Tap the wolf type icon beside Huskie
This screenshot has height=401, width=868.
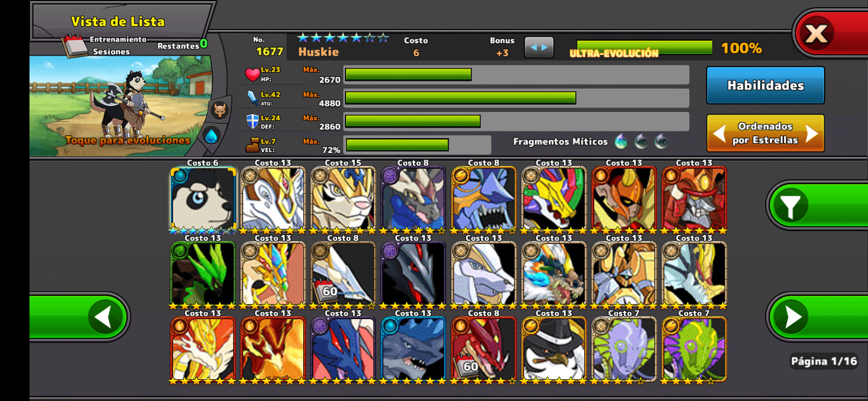point(220,110)
